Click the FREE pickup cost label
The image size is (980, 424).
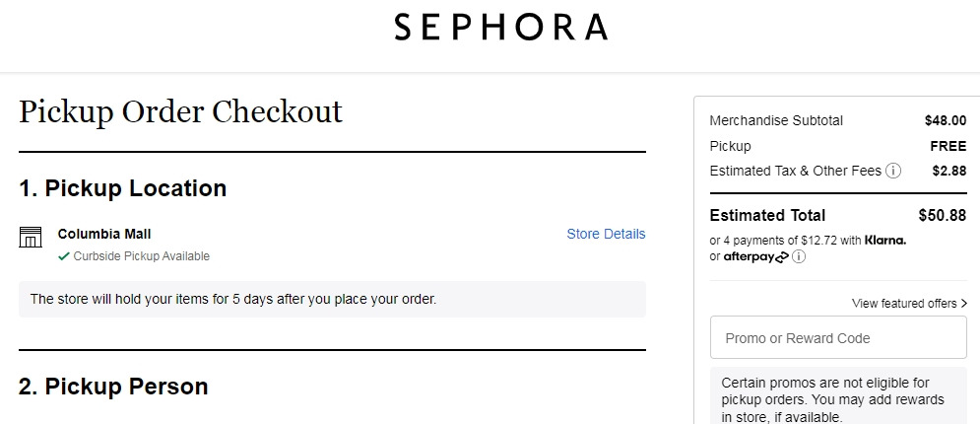tap(947, 146)
